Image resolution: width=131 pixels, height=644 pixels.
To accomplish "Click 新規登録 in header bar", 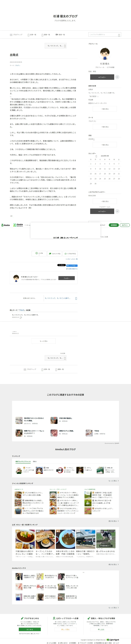I will point(114,225).
